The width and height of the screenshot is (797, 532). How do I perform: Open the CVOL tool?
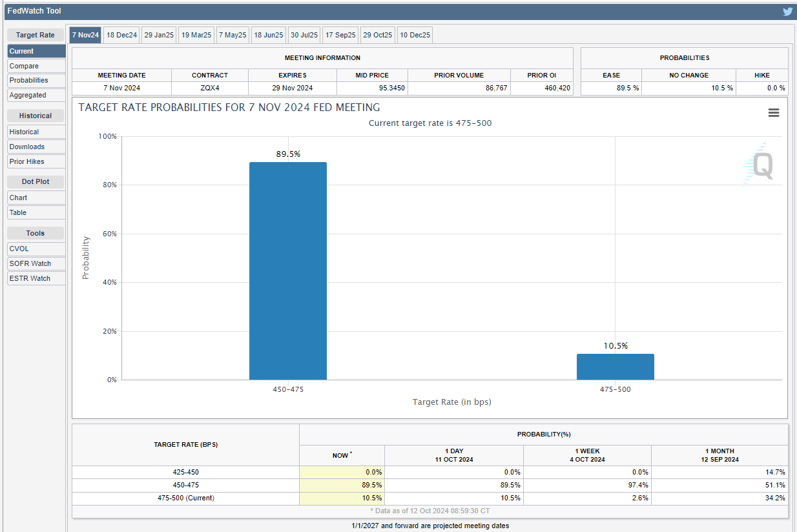pyautogui.click(x=36, y=249)
